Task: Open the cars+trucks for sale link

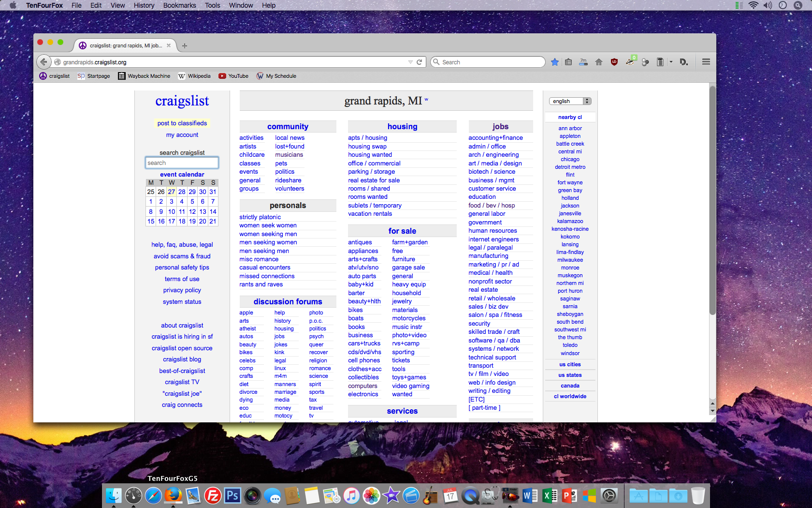Action: coord(364,344)
